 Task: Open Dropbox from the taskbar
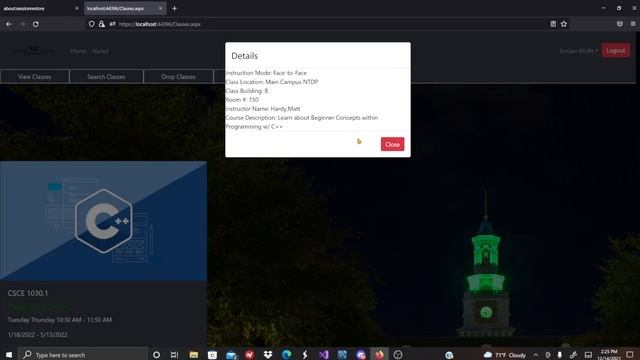268,355
